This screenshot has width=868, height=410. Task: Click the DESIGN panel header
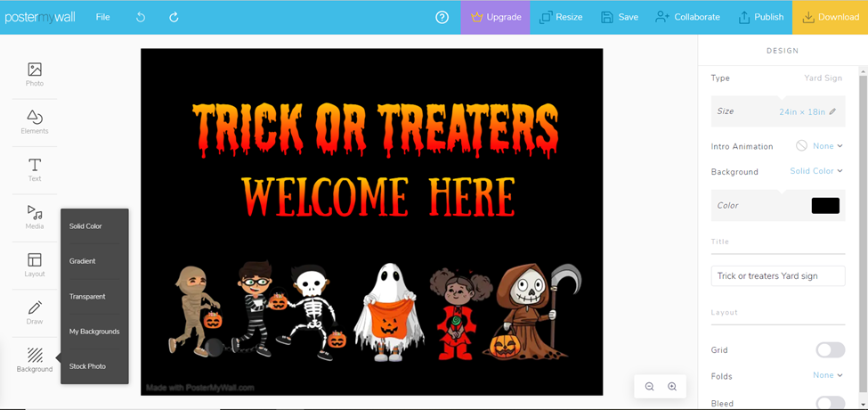tap(783, 51)
